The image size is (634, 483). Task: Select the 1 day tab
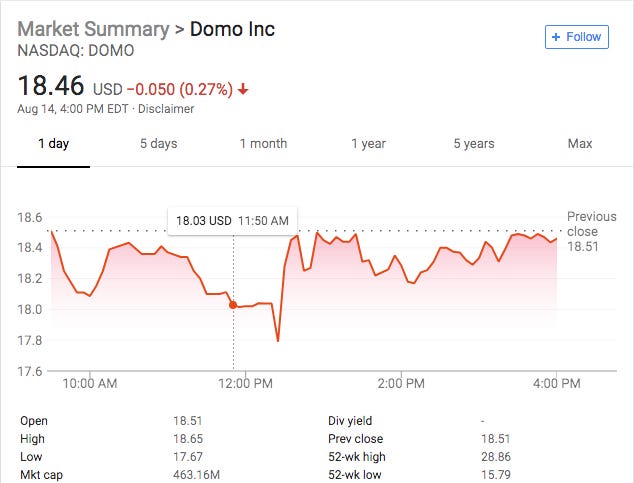pos(53,144)
